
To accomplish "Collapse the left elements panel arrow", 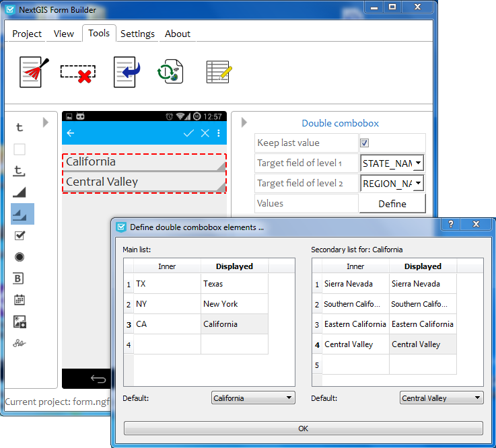I will [x=46, y=122].
